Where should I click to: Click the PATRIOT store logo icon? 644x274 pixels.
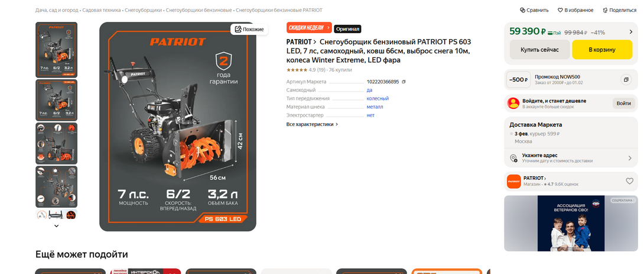(x=513, y=181)
